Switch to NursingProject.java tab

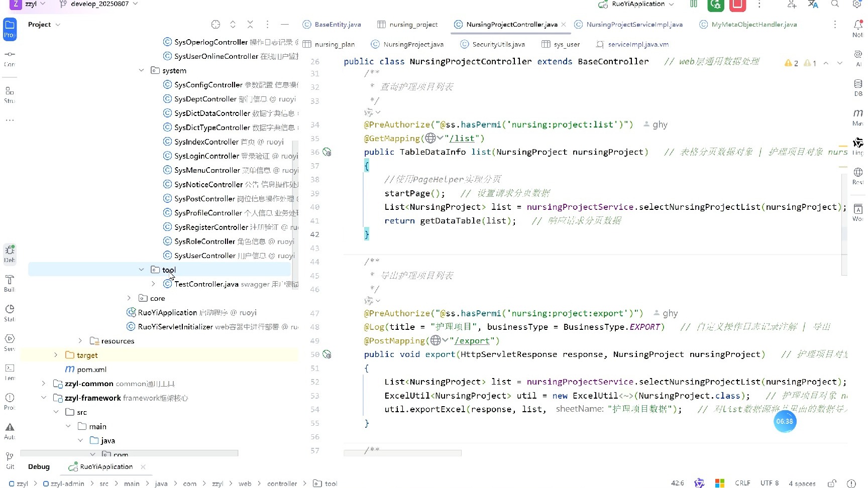407,44
